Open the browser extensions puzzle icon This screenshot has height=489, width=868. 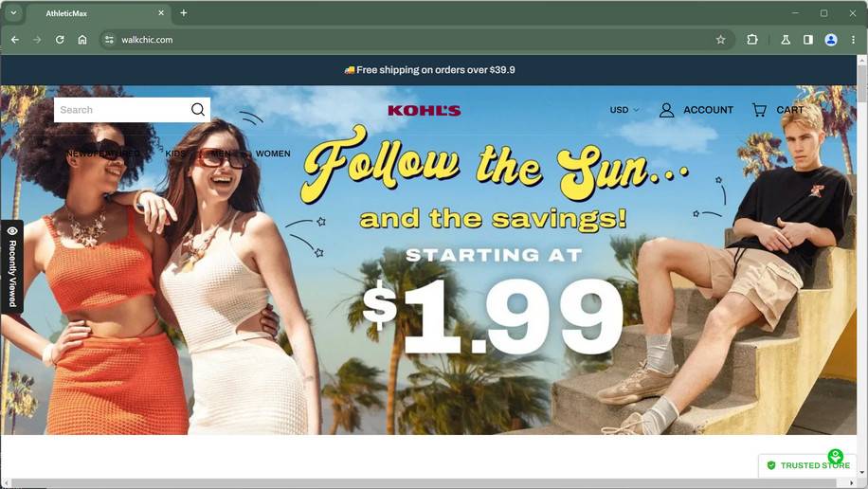(x=751, y=40)
